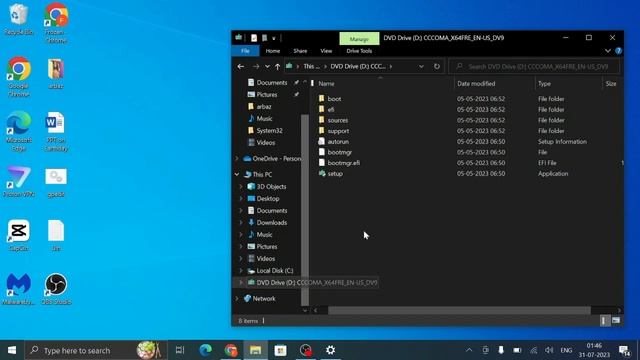Open the OBS Studio desktop shortcut
This screenshot has width=640, height=360.
56,289
